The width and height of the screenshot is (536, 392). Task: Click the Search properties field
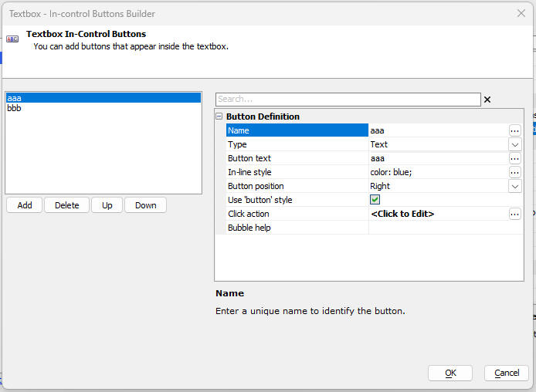point(348,100)
